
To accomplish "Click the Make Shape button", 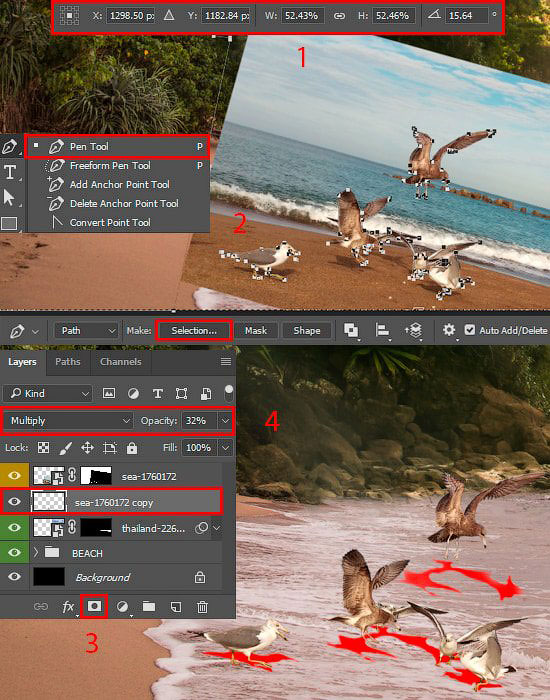I will [307, 331].
